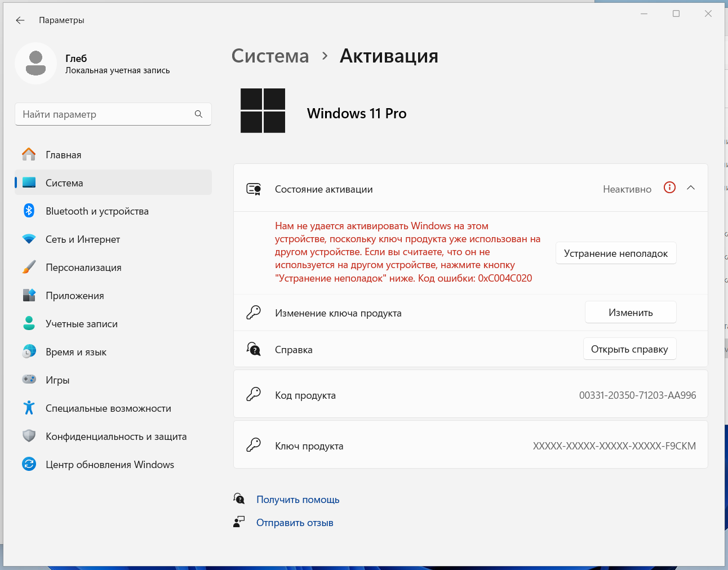Click the Отправить отзыв feedback icon
728x570 pixels.
[x=239, y=522]
